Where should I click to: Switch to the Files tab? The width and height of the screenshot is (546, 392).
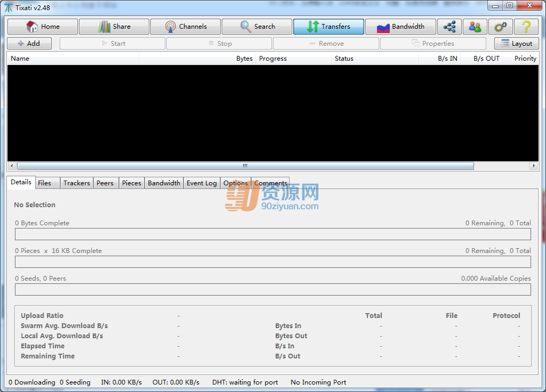point(47,183)
